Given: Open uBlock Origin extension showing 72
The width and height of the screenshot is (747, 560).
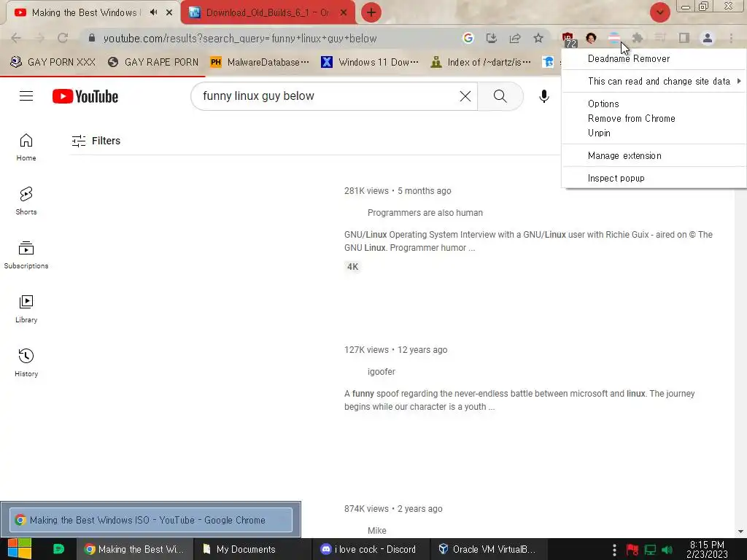Looking at the screenshot, I should click(568, 39).
